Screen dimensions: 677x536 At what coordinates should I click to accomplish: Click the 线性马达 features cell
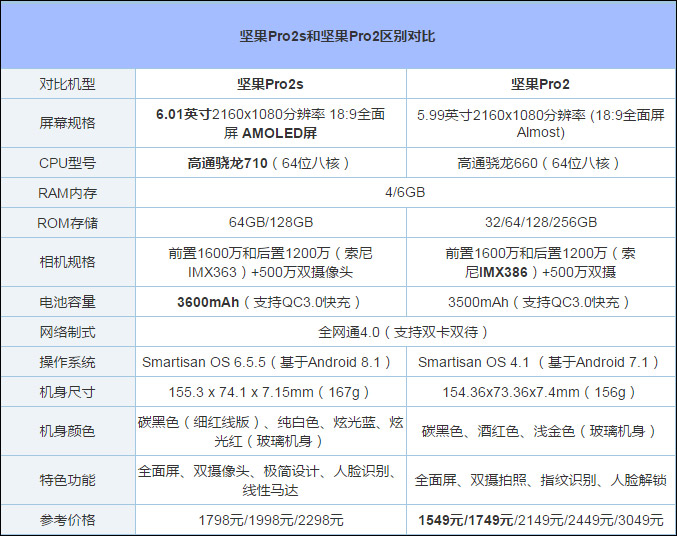[x=270, y=480]
